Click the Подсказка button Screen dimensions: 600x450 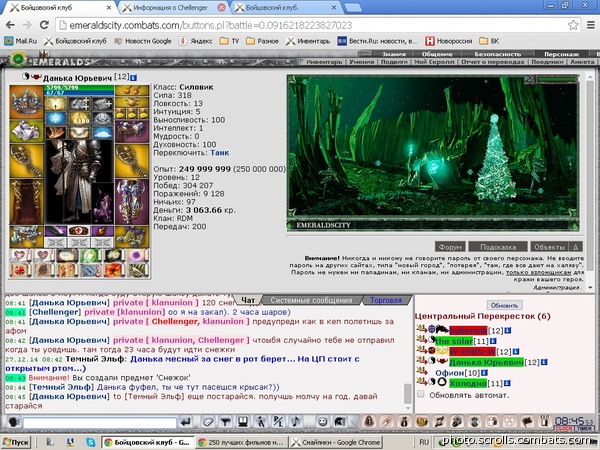[498, 247]
